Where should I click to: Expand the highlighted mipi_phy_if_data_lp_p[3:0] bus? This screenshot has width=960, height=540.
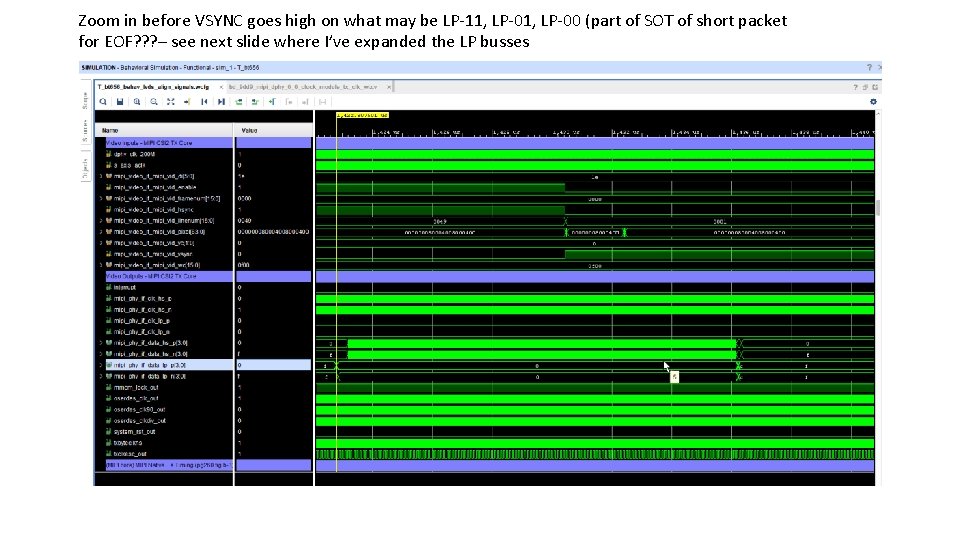tap(101, 365)
